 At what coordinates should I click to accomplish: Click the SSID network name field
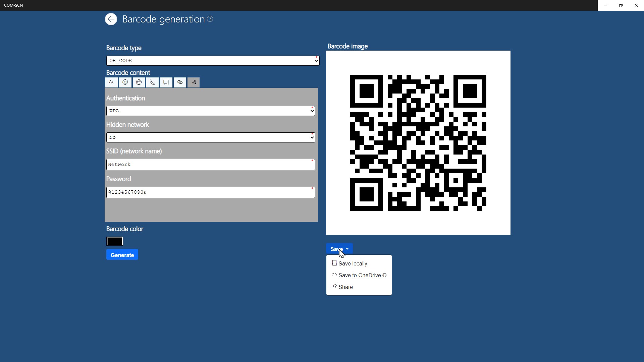(x=211, y=165)
